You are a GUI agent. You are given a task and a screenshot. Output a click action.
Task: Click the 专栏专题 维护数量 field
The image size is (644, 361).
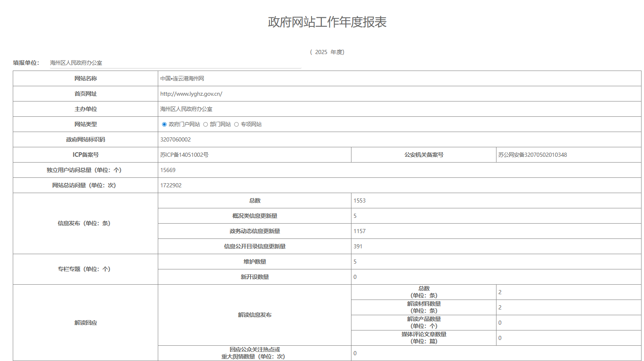click(x=354, y=261)
